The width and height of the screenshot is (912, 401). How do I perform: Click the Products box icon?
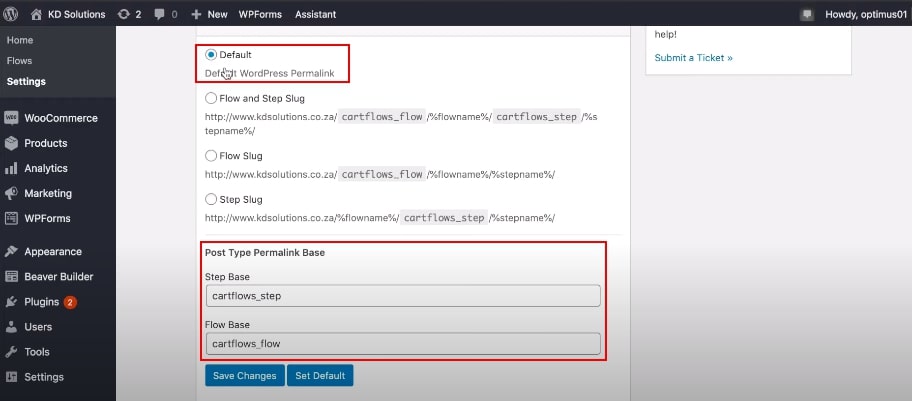(11, 143)
